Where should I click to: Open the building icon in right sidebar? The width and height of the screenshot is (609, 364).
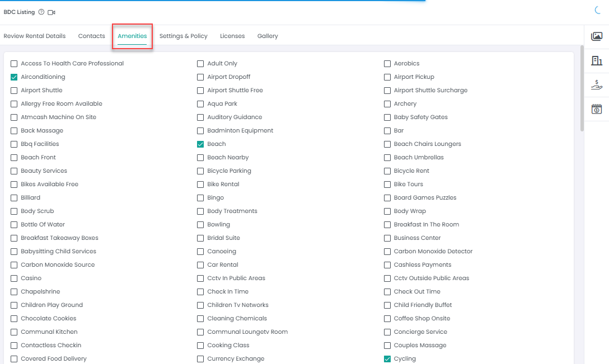(x=597, y=60)
